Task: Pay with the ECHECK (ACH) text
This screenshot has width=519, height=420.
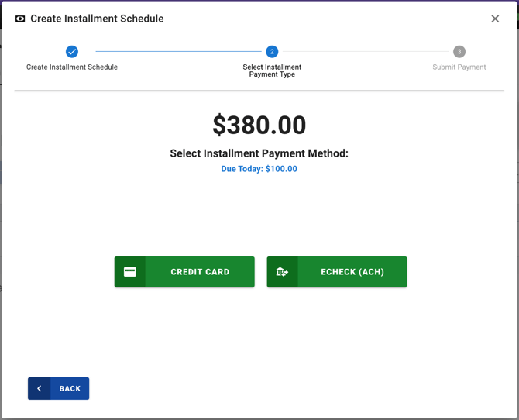Action: point(352,272)
